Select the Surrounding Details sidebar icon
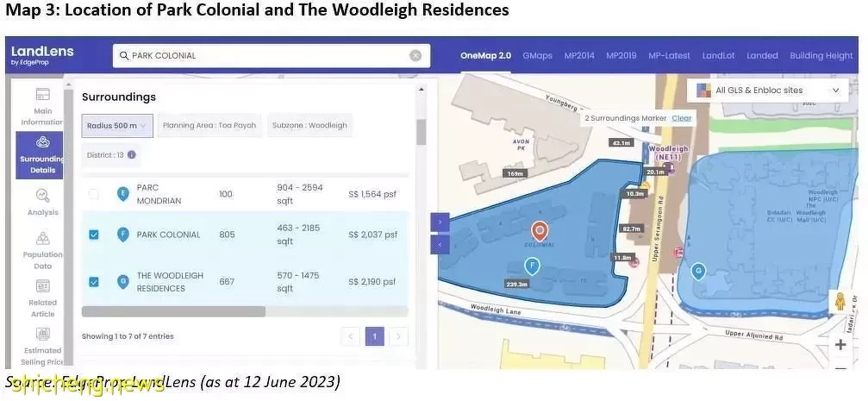 click(x=41, y=154)
